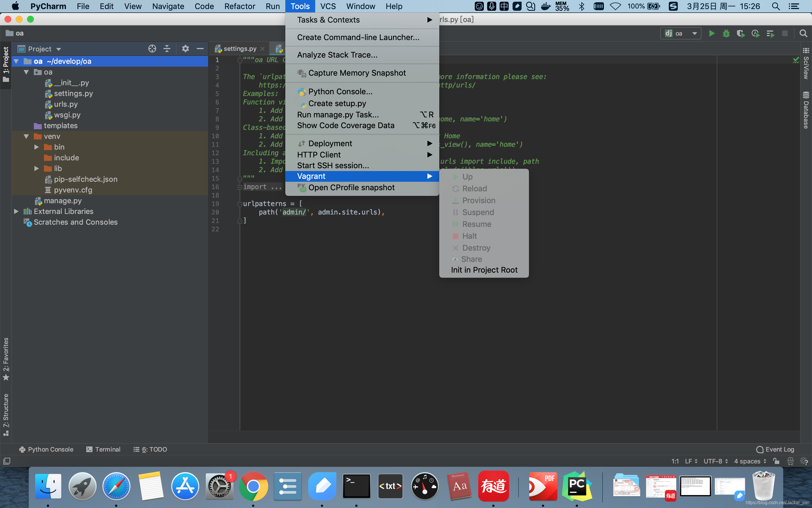
Task: Select manage.py in the project tree
Action: 62,201
